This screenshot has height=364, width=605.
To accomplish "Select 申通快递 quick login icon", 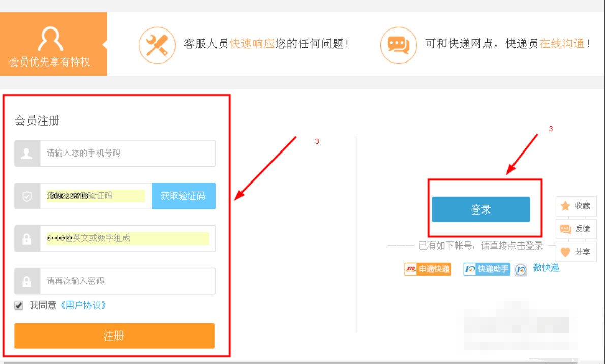I will 428,269.
